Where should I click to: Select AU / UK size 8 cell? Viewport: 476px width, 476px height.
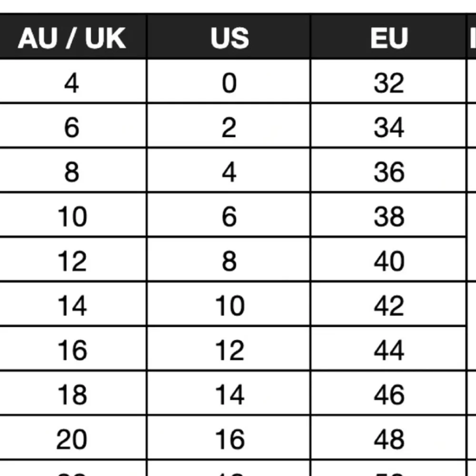[x=72, y=170]
